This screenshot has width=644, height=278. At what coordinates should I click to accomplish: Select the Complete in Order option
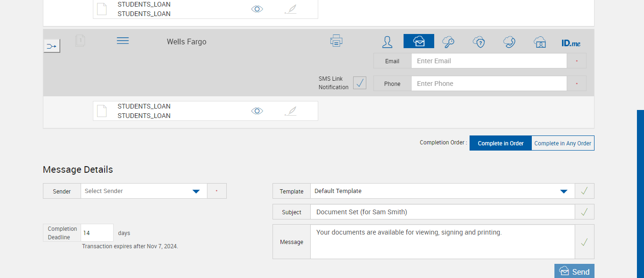[501, 143]
